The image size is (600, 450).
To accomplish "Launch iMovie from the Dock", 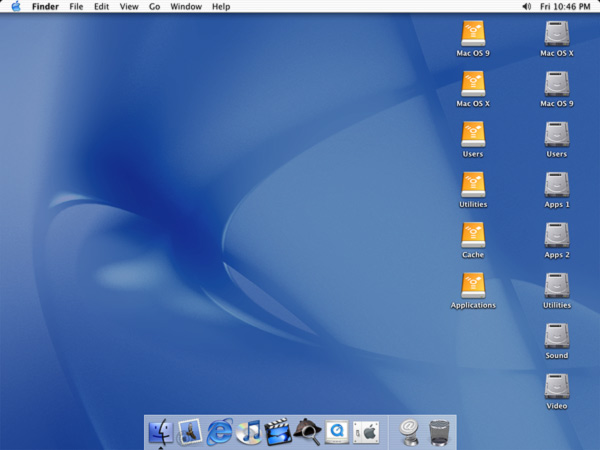I will (278, 432).
